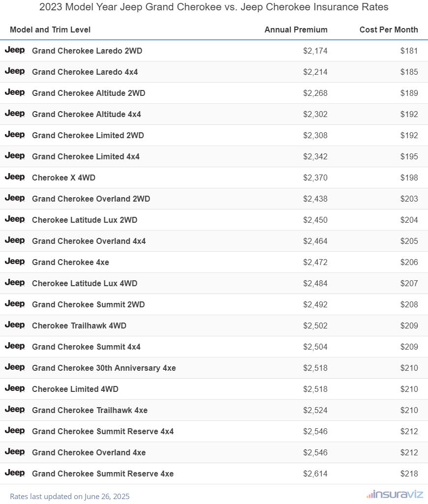Screen dimensions: 428x504
Task: Click the Insuraviz logo at the bottom
Action: point(395,494)
